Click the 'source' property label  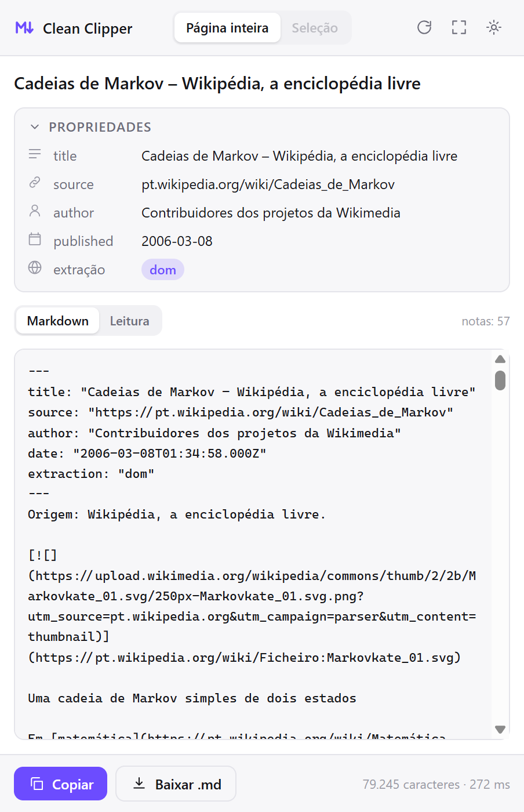pyautogui.click(x=74, y=184)
